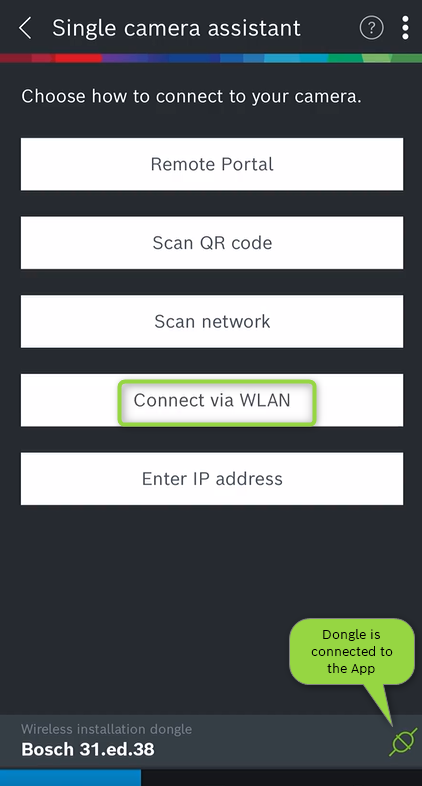
Task: Click the purple segment of color stripe
Action: pos(125,58)
